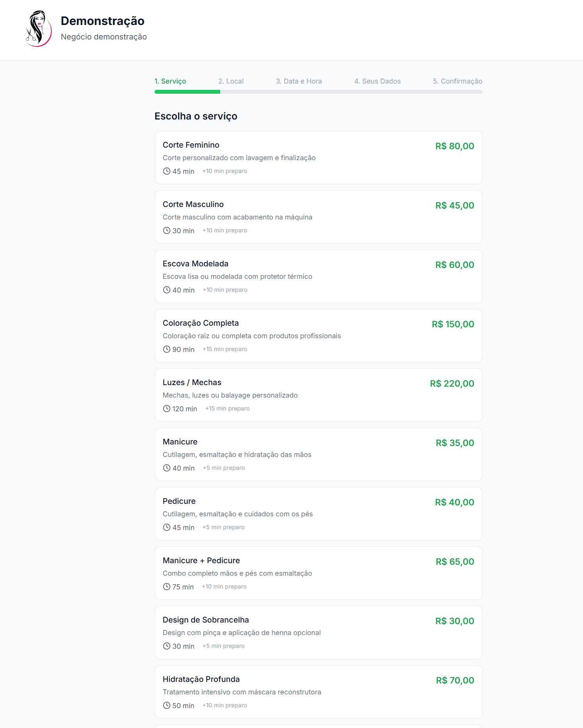
Task: Click clock icon next to 120 min
Action: [x=167, y=409]
